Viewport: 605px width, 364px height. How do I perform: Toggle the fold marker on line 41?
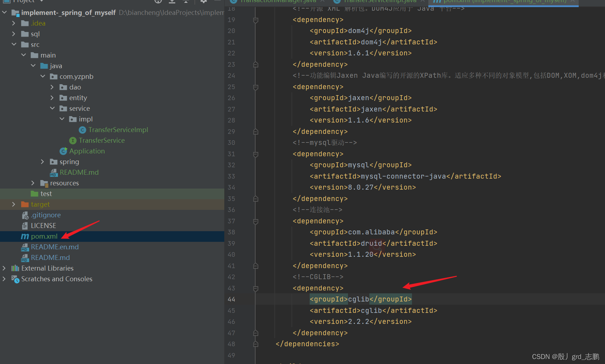click(x=256, y=266)
